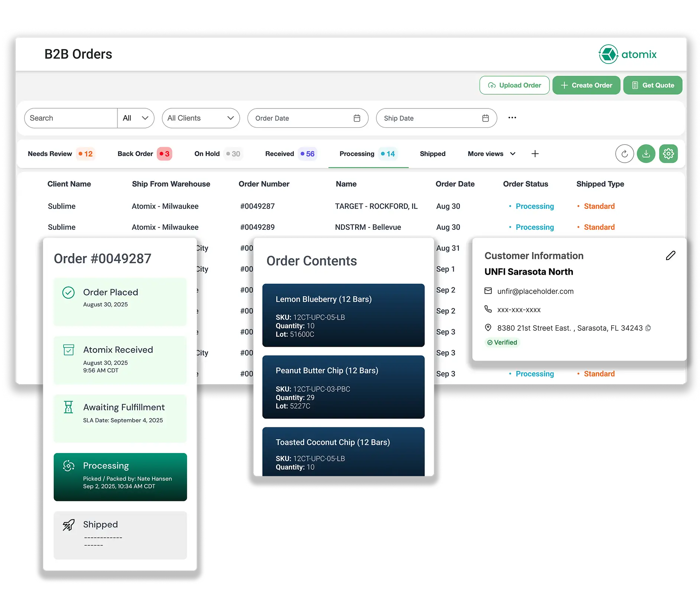Click NDSTRM - Bellevue name cell
The image size is (700, 616).
click(x=368, y=227)
